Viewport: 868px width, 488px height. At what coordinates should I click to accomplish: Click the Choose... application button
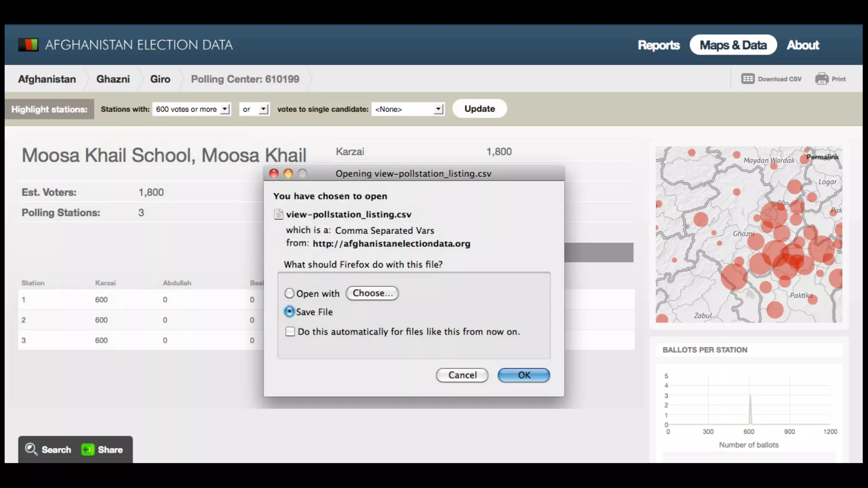point(372,293)
